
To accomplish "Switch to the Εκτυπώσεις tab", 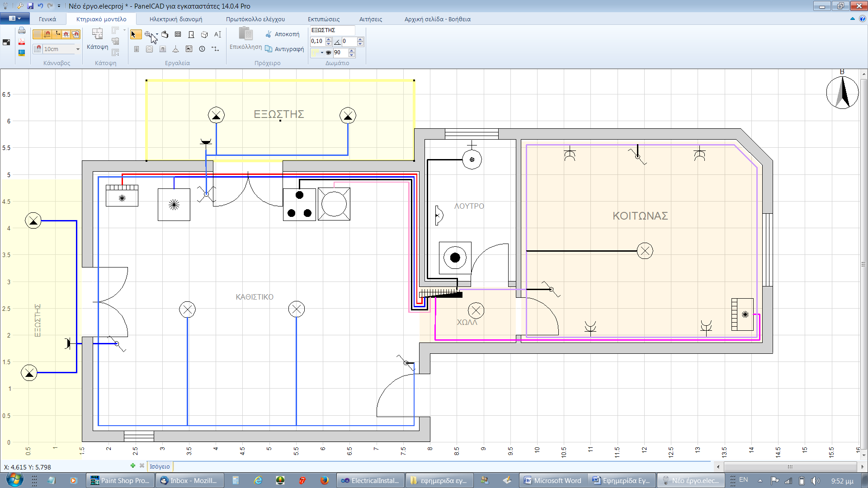I will tap(324, 19).
